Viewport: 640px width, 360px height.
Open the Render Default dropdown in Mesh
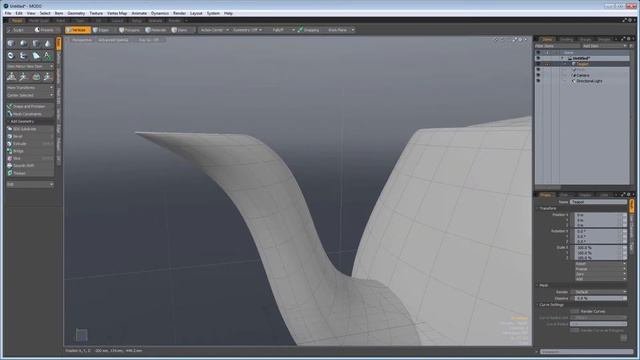coord(598,292)
